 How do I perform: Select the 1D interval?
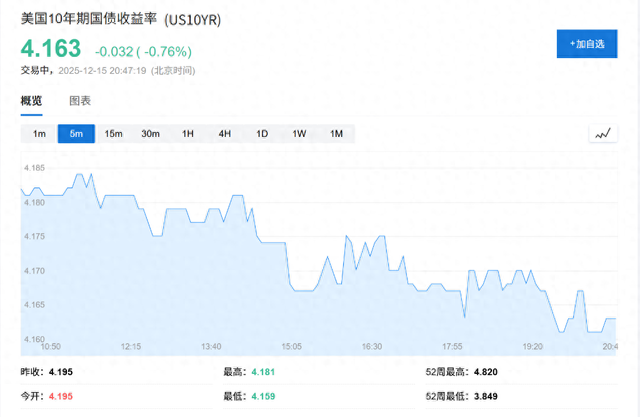tap(262, 134)
